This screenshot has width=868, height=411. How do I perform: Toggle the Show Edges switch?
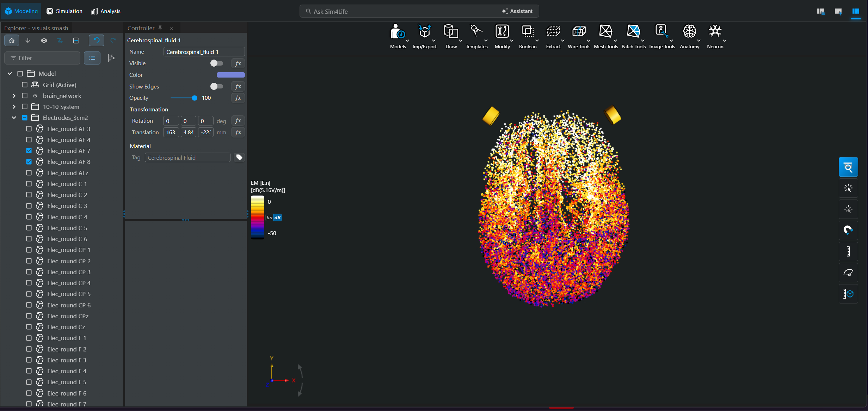216,86
